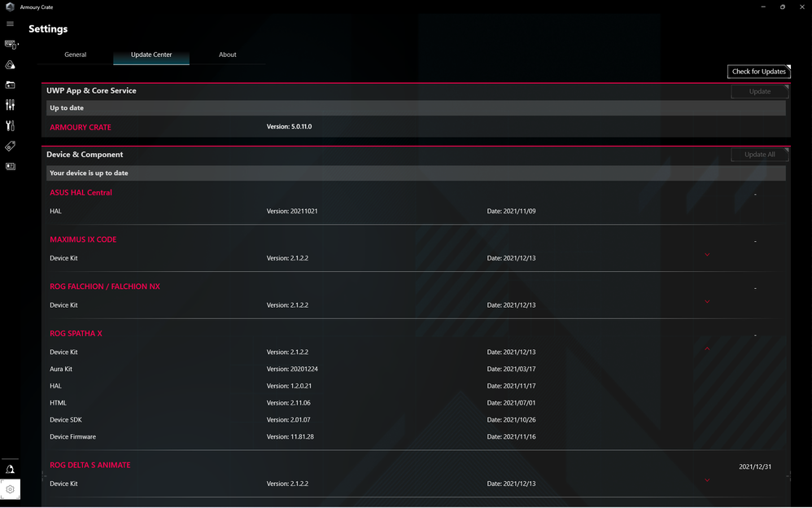Open the About tab
The height and width of the screenshot is (508, 812).
point(227,55)
